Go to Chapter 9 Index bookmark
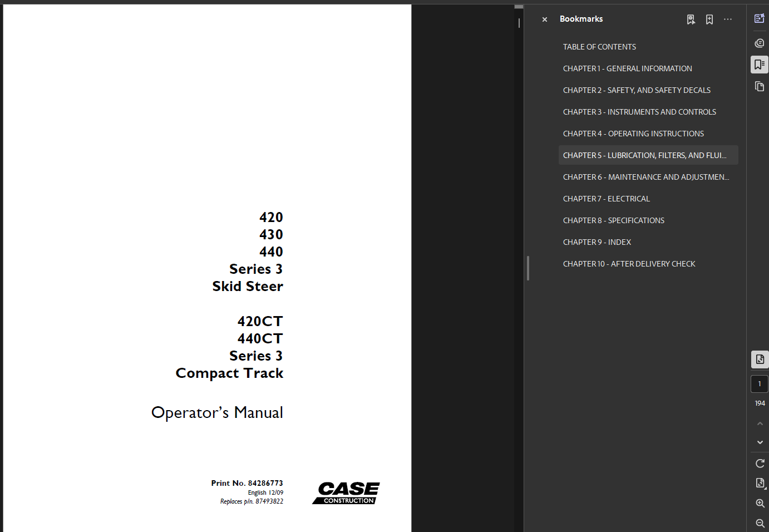The image size is (769, 532). coord(597,242)
